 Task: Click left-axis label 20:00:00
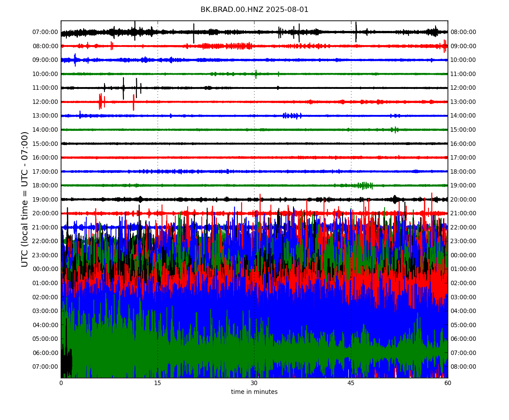46,214
